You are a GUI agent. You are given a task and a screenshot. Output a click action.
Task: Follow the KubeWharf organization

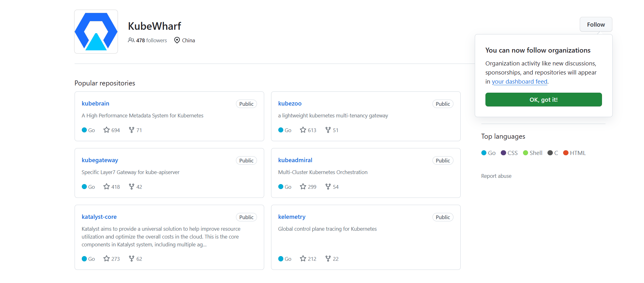[x=596, y=24]
